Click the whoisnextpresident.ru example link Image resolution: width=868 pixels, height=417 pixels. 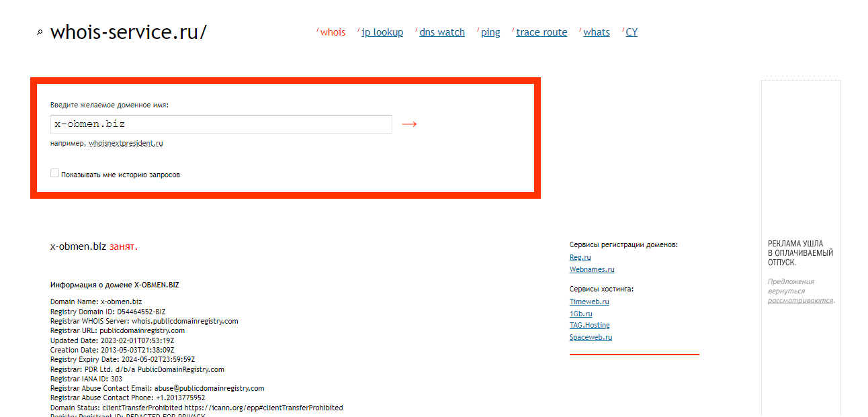pyautogui.click(x=126, y=144)
